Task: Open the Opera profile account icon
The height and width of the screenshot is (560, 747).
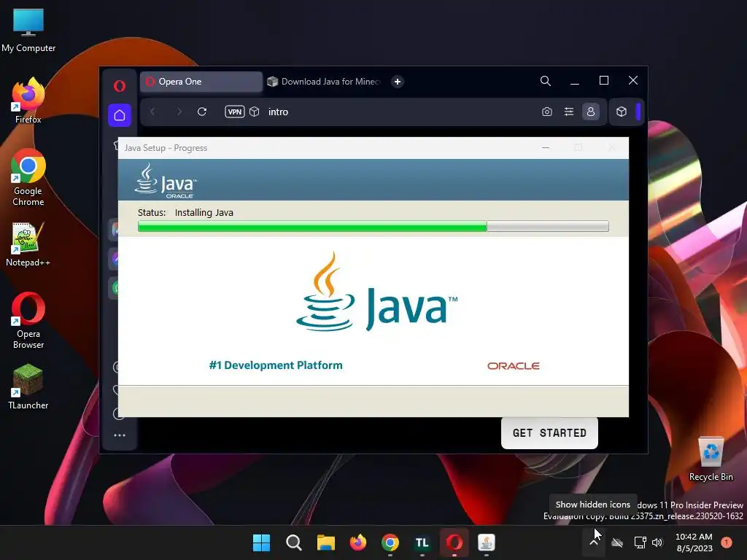Action: (591, 112)
